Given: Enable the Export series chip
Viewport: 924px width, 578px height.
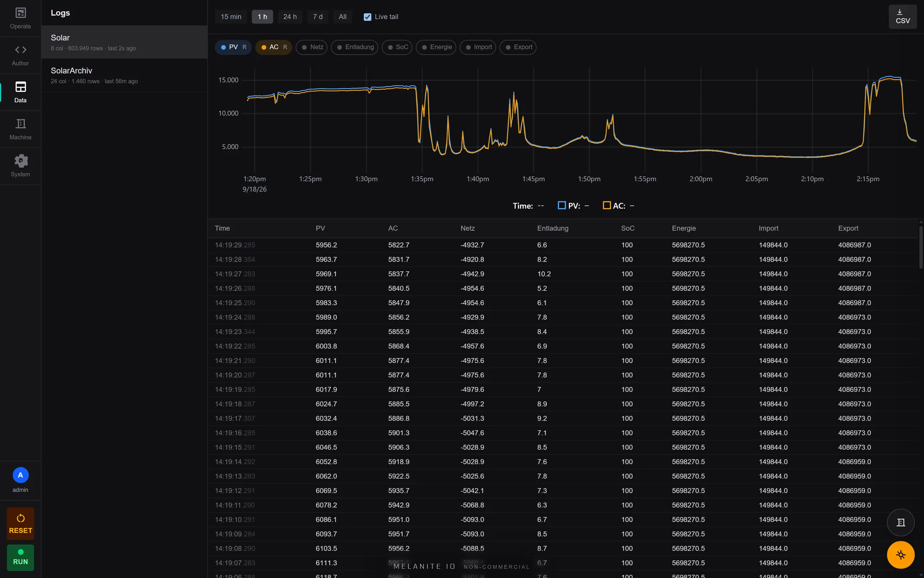Looking at the screenshot, I should coord(518,47).
